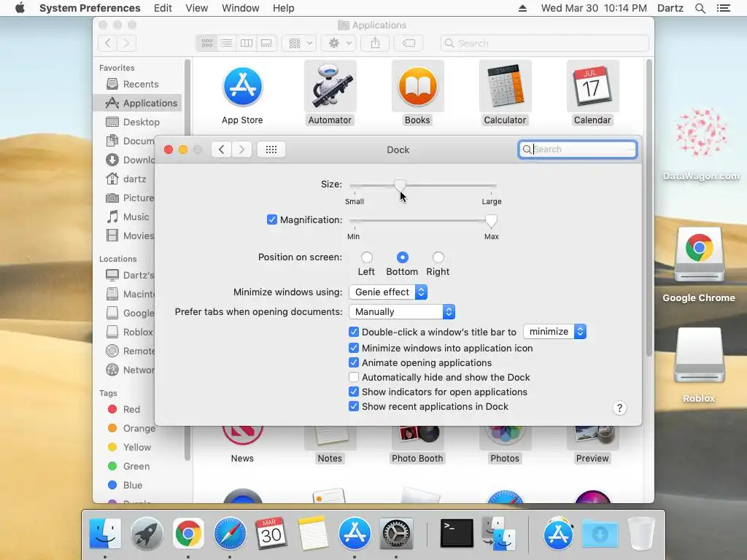Image resolution: width=747 pixels, height=560 pixels.
Task: Switch Finder to column view
Action: [x=247, y=43]
